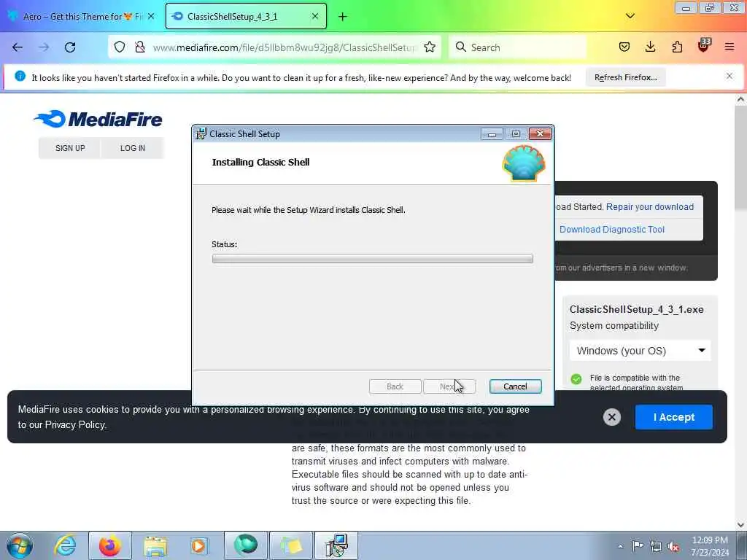Click the MediaFire logo
Screen dimensions: 747x560
98,119
